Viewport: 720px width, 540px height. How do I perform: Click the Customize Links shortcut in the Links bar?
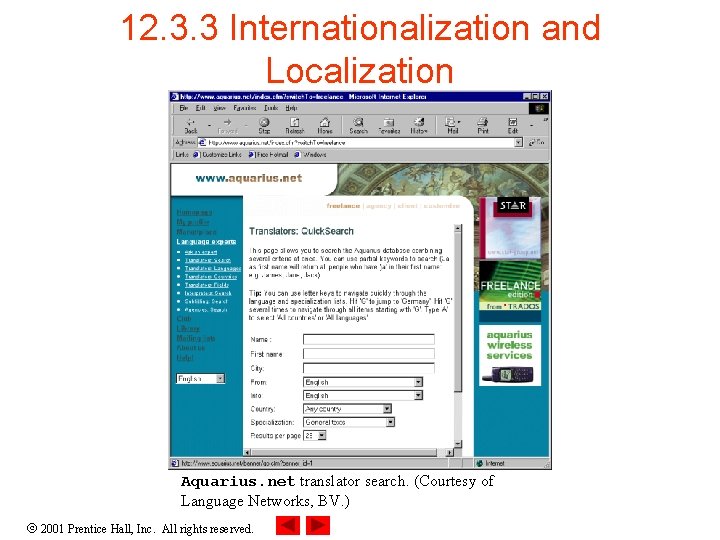(218, 155)
